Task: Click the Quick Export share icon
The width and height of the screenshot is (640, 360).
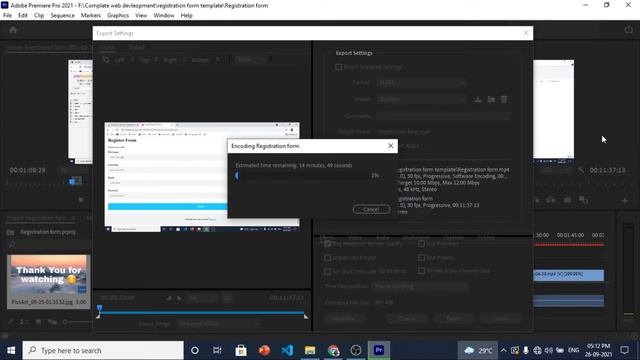Action: point(629,29)
